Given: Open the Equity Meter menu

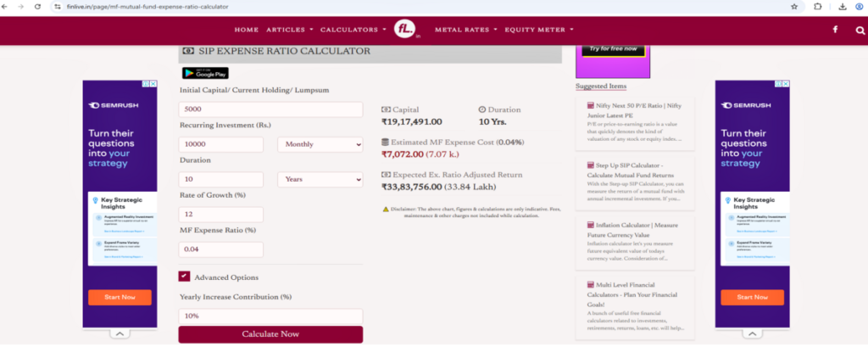Looking at the screenshot, I should pyautogui.click(x=539, y=30).
